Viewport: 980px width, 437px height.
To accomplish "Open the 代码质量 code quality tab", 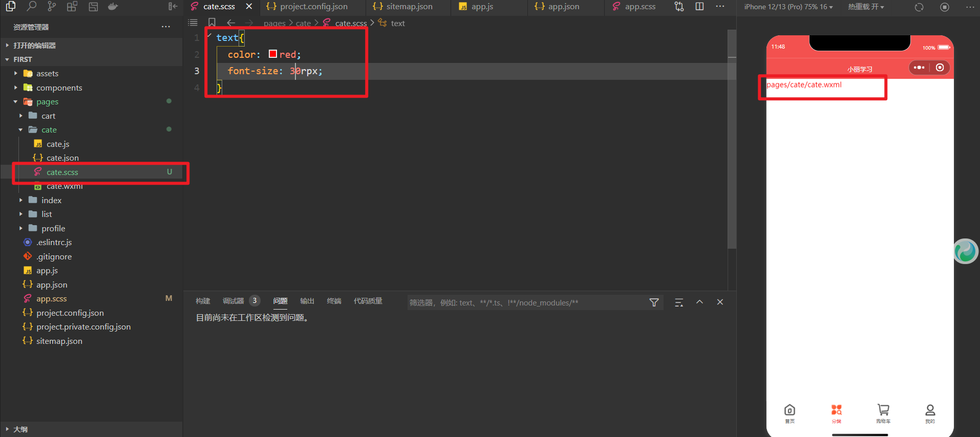I will point(368,301).
